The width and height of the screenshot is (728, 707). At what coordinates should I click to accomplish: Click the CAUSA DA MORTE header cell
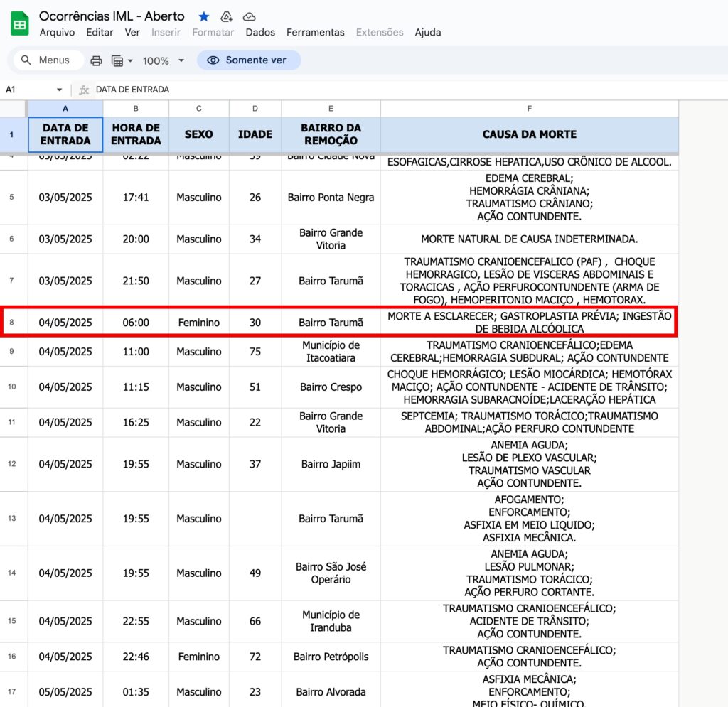529,134
